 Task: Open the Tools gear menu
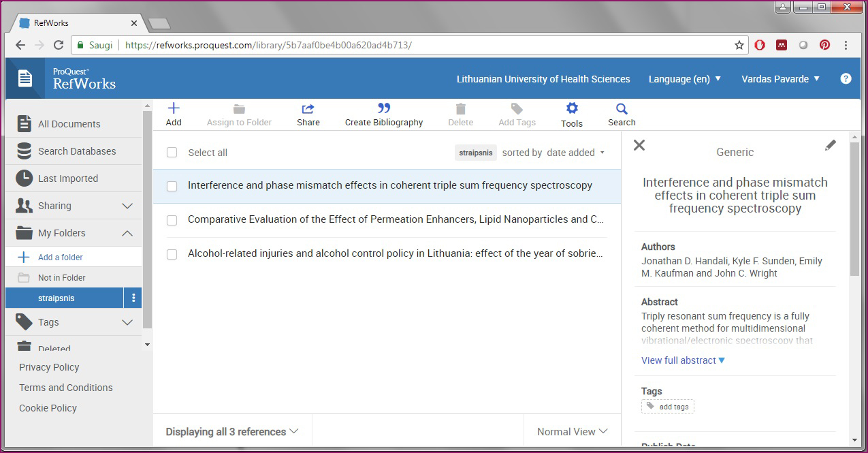coord(572,109)
